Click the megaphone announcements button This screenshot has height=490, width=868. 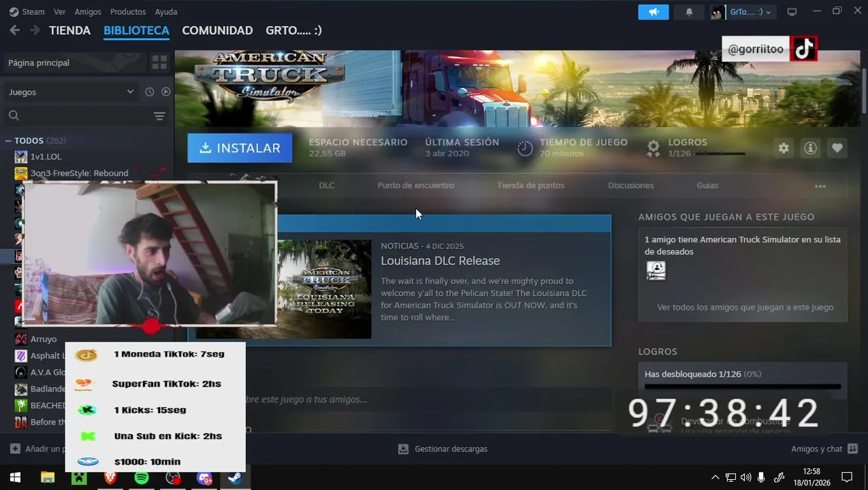(x=654, y=12)
